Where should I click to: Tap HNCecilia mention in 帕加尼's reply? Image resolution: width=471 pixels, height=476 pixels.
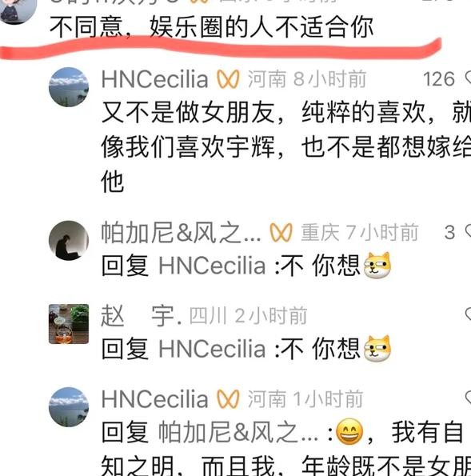[212, 266]
